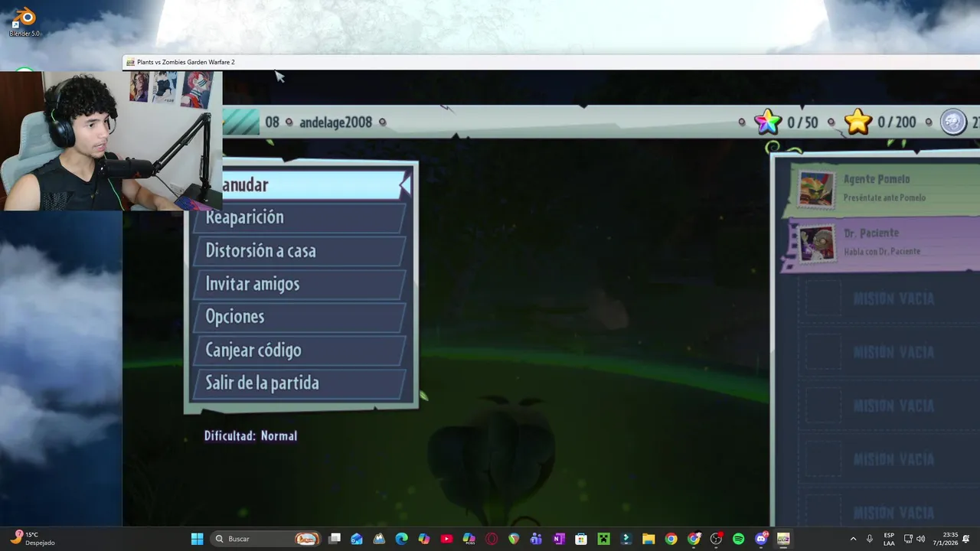Click the Agente Pomelo character portrait
The width and height of the screenshot is (980, 551).
click(x=815, y=188)
